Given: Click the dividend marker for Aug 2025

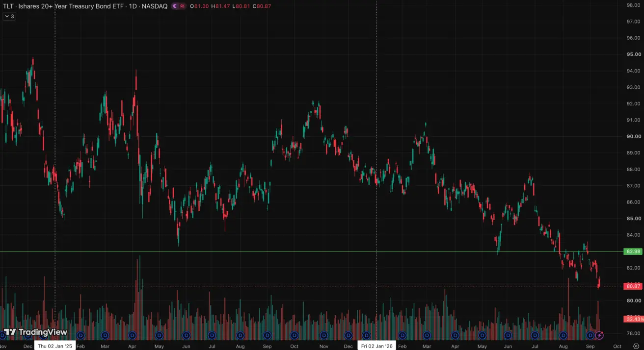Looking at the screenshot, I should 240,335.
